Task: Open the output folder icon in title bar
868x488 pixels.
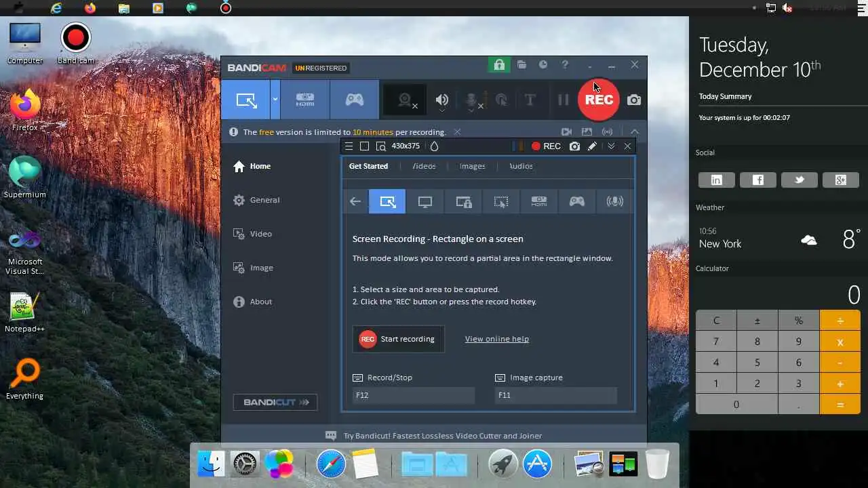Action: [521, 65]
